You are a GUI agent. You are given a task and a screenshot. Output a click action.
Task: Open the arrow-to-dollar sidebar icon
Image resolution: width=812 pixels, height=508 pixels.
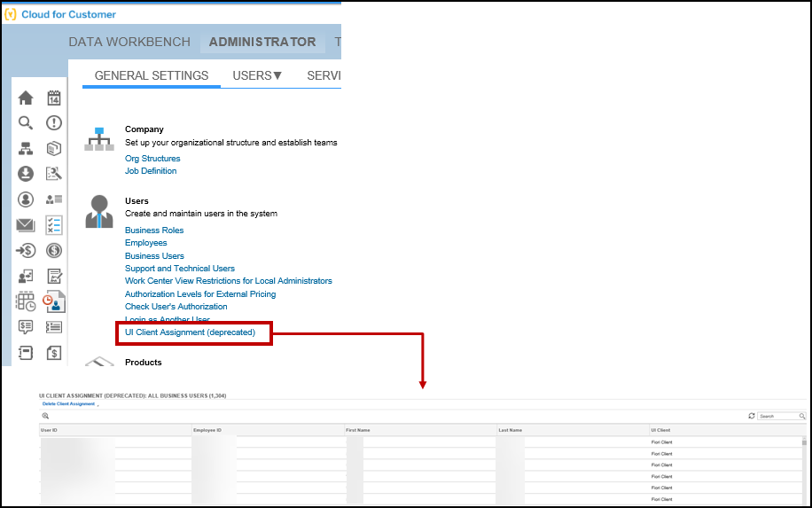click(26, 251)
